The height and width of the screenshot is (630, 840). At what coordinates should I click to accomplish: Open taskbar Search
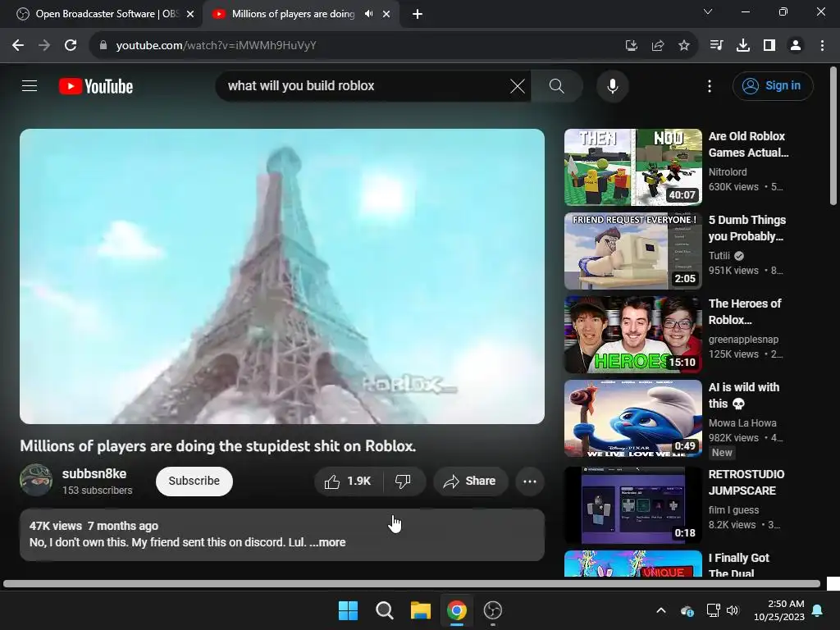[x=384, y=610]
